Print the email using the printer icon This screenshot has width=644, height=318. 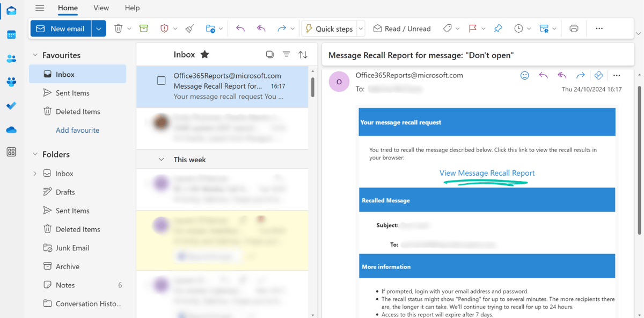573,28
